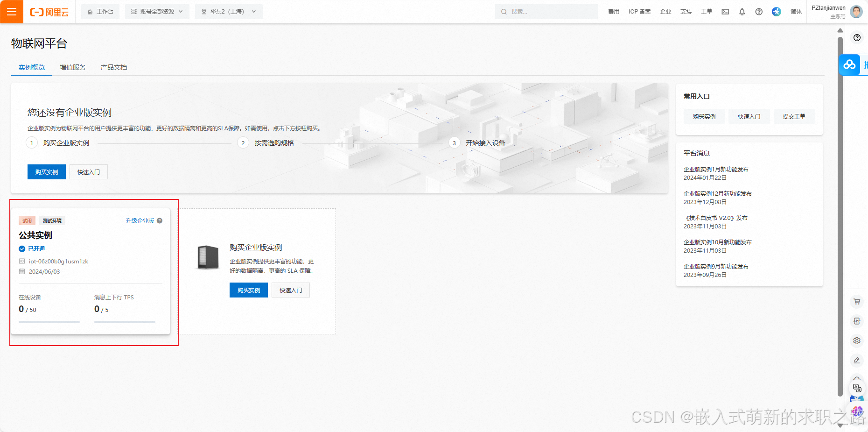Click 提交工单 under 常用入口

click(794, 116)
